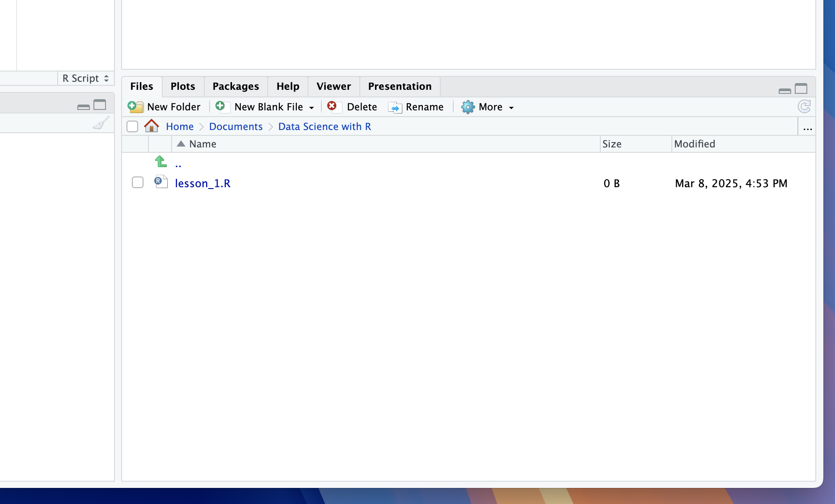Screen dimensions: 835x504
Task: Go to Home directory via house icon
Action: coord(152,126)
